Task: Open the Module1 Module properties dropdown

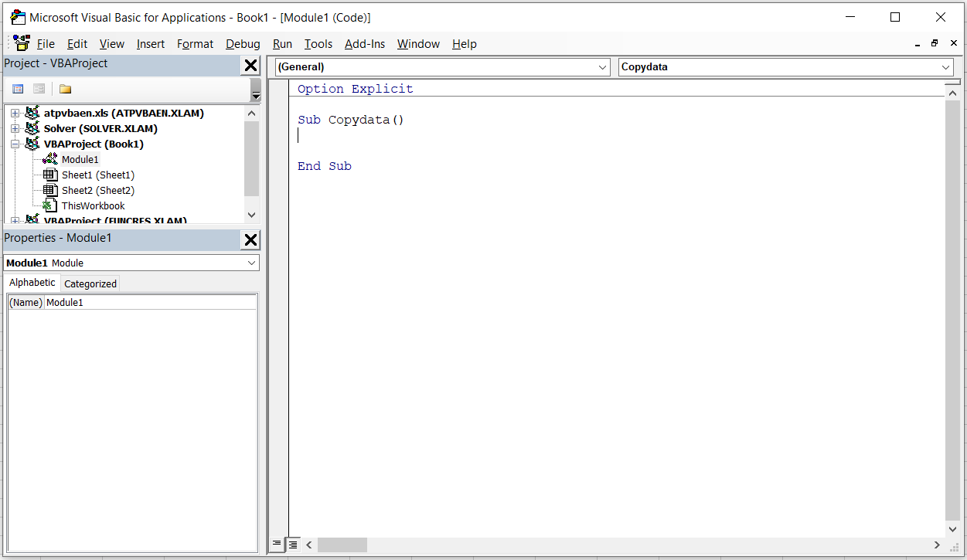Action: pyautogui.click(x=252, y=263)
